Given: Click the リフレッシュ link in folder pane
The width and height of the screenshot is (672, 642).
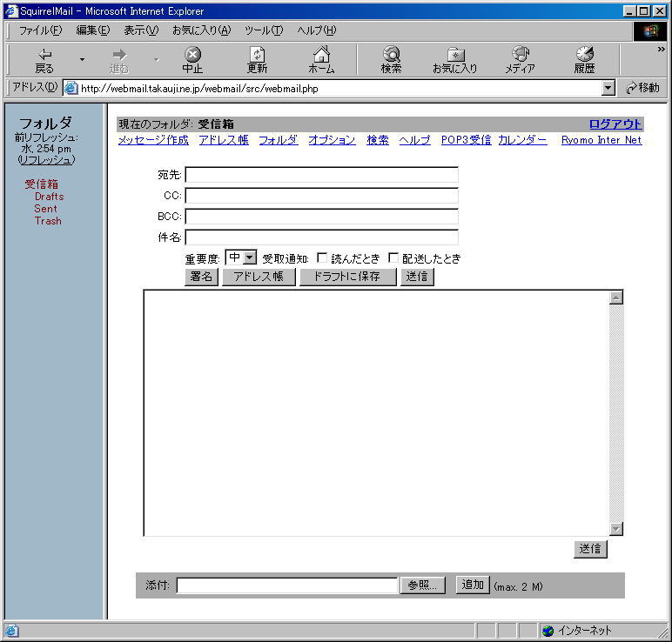Looking at the screenshot, I should (x=47, y=160).
